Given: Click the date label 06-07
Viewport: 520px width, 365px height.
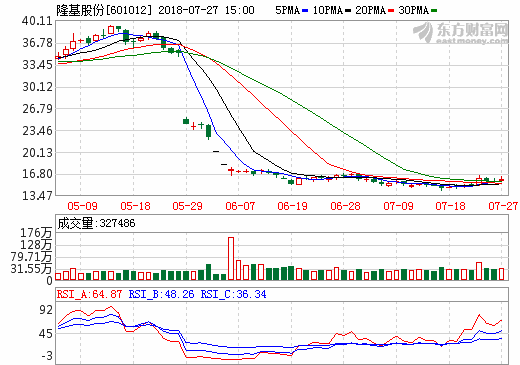Looking at the screenshot, I should (x=240, y=206).
